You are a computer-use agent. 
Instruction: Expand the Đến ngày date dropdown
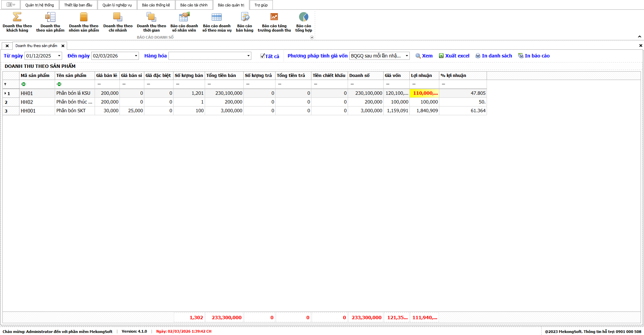[x=136, y=56]
